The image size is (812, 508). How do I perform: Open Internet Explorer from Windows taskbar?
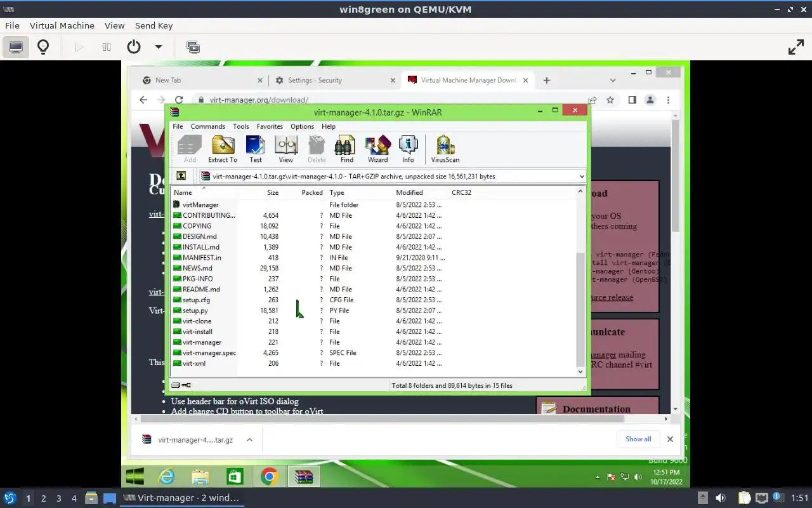pyautogui.click(x=166, y=476)
